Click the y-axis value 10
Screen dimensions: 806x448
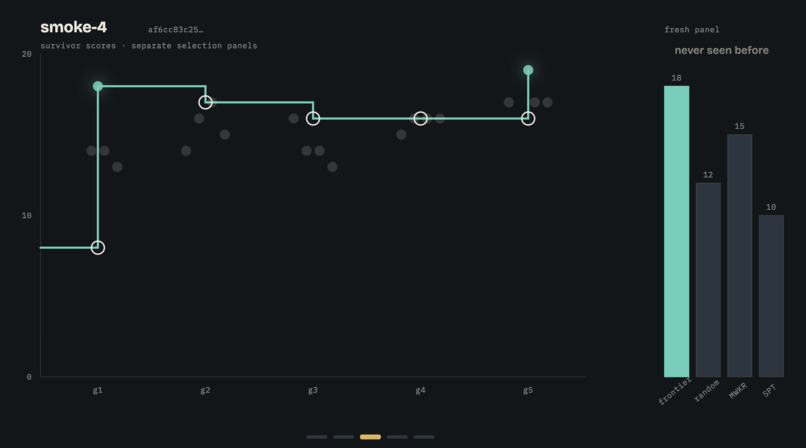click(27, 215)
